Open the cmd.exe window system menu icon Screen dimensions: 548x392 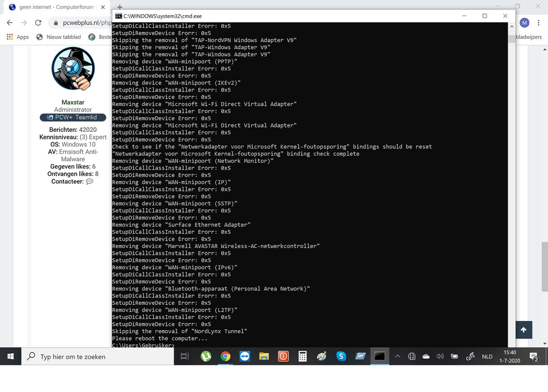pyautogui.click(x=118, y=16)
